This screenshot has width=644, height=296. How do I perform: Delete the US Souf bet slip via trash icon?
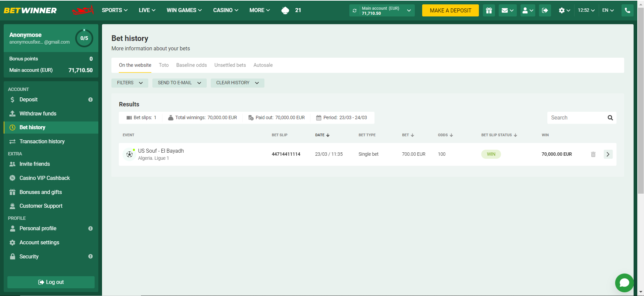pyautogui.click(x=593, y=154)
